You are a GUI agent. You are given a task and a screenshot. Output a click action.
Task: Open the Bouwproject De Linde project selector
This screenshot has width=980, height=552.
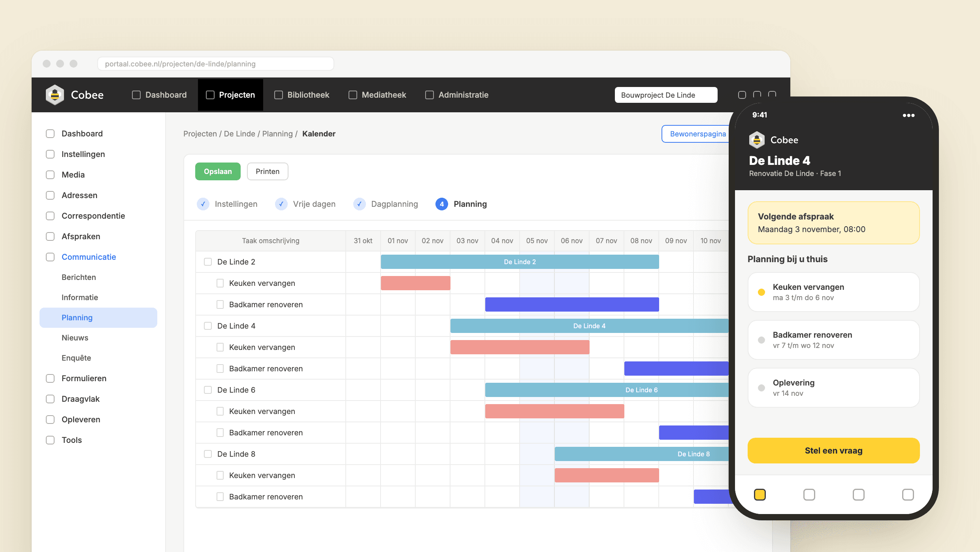(666, 95)
